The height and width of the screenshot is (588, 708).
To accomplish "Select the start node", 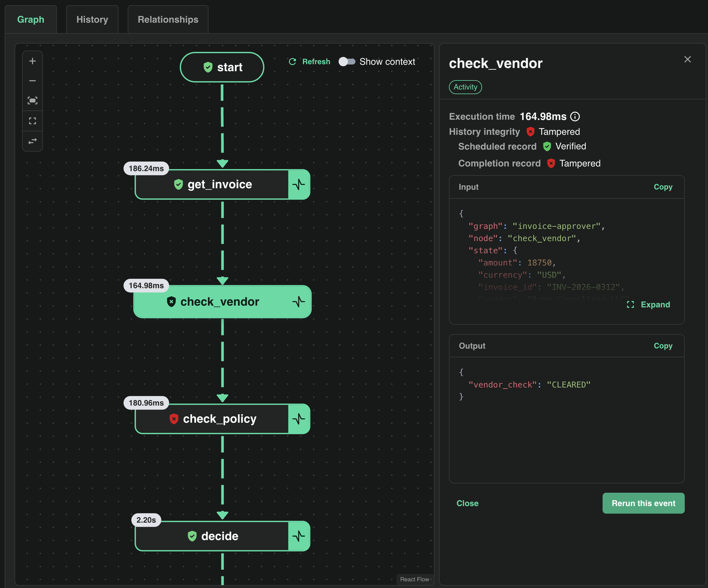I will point(222,67).
